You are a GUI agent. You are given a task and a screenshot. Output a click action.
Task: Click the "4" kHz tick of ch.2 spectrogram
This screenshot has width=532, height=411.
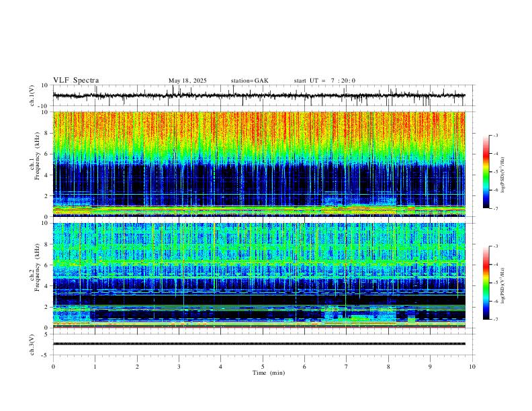pos(46,286)
